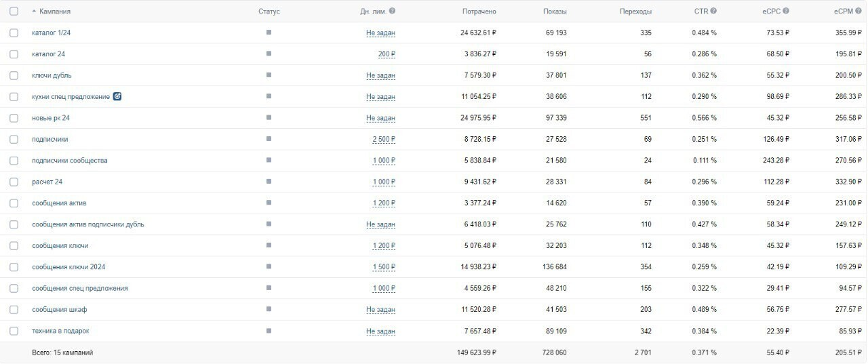The width and height of the screenshot is (868, 364).
Task: Check the box for каталог 1/24
Action: tap(14, 33)
